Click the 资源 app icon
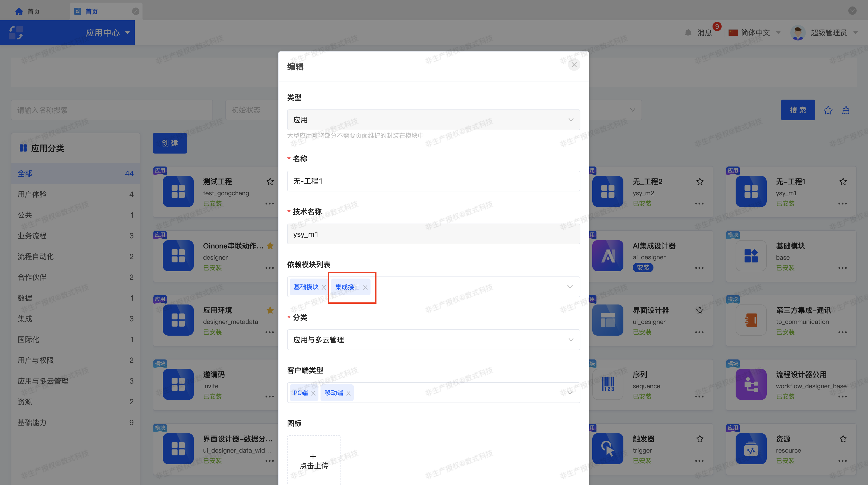868x485 pixels. click(x=751, y=449)
